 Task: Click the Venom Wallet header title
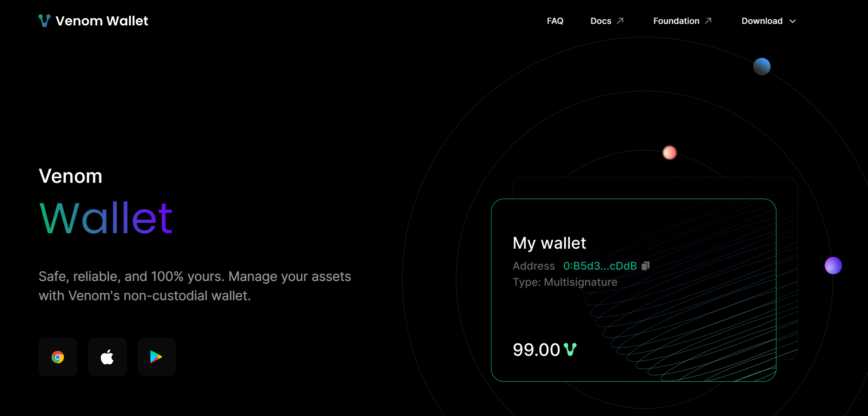[102, 21]
